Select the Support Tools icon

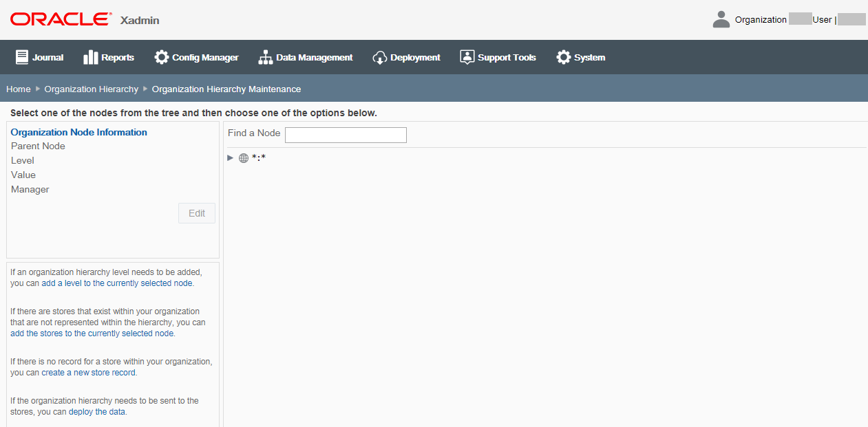(x=467, y=56)
